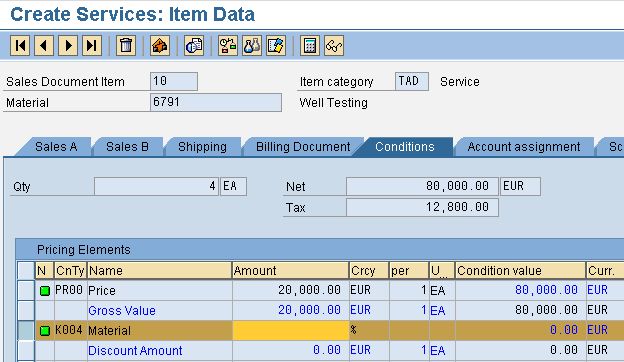Image resolution: width=624 pixels, height=362 pixels.
Task: Click the Material number field 6791
Action: [x=216, y=102]
